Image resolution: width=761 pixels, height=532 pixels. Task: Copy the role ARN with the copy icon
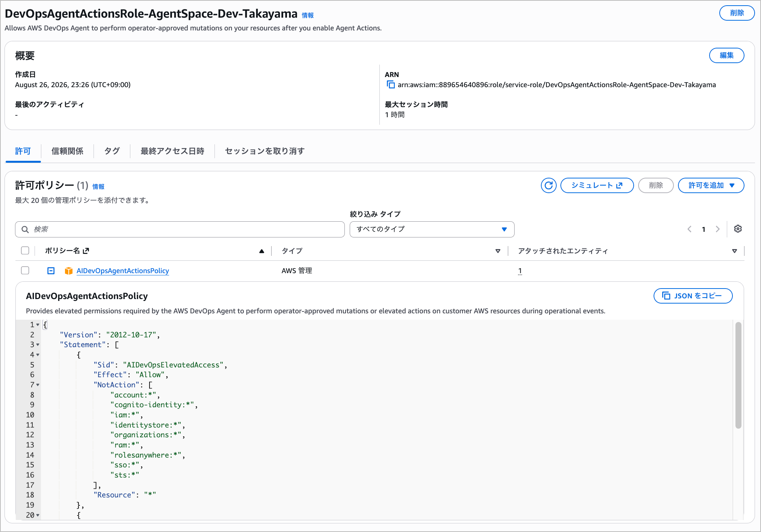391,85
